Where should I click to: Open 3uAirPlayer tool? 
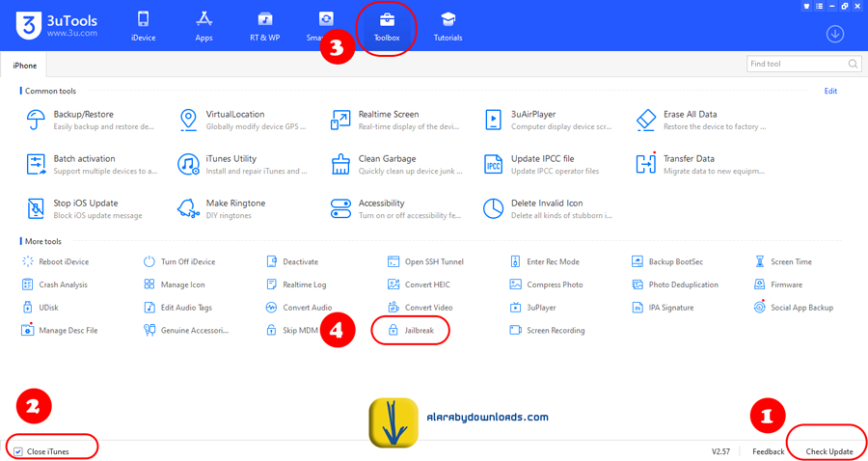[548, 120]
